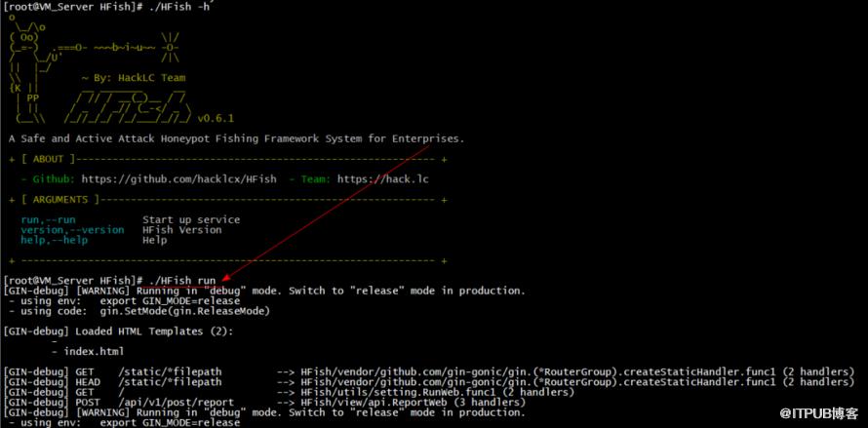Screen dimensions: 868x428
Task: Click the '[ ABOUT ]' section header
Action: pyautogui.click(x=48, y=160)
